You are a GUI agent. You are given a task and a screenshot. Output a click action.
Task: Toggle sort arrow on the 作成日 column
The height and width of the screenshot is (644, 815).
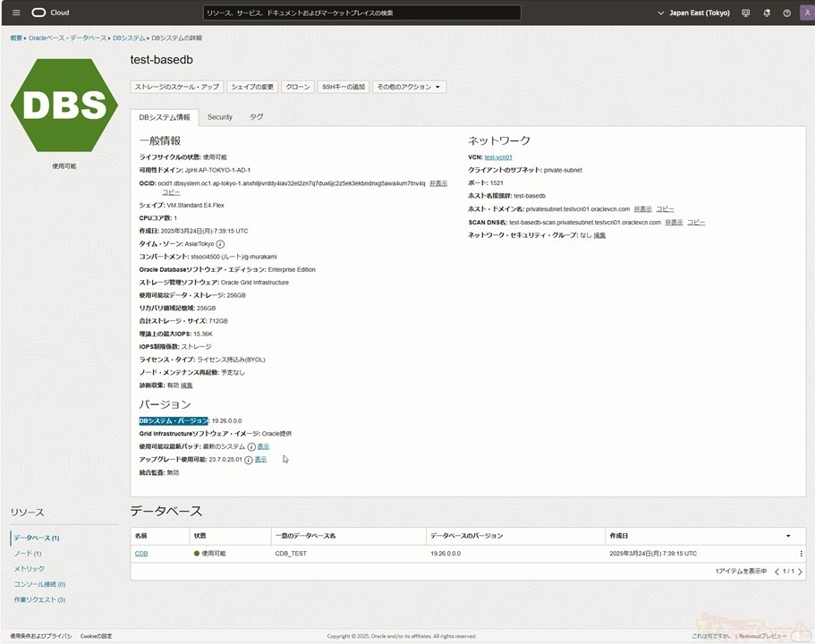(x=788, y=536)
